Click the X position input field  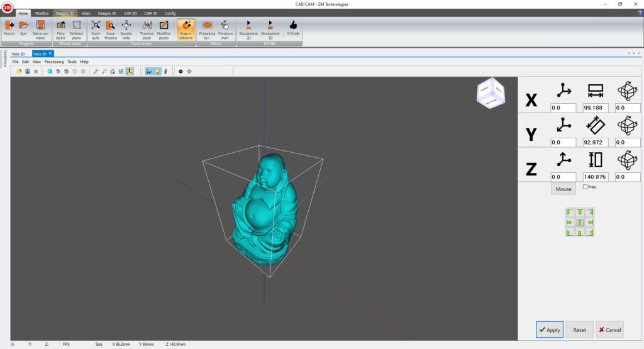[563, 108]
